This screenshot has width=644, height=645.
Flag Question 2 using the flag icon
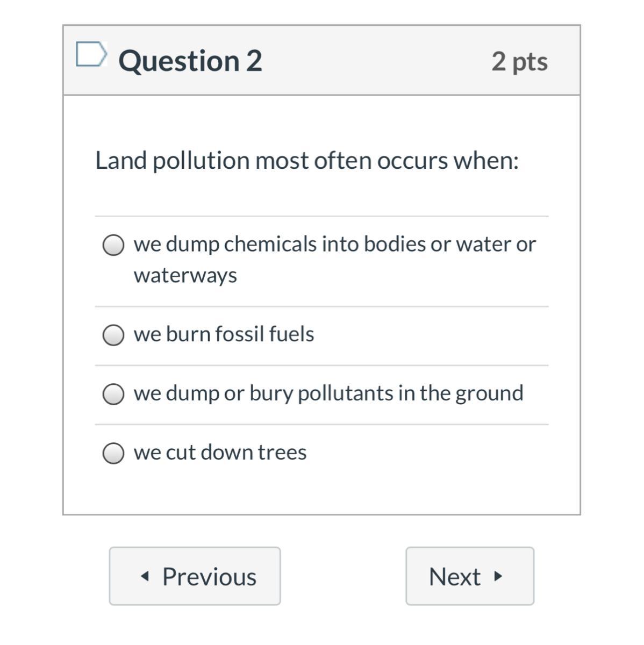pos(90,54)
